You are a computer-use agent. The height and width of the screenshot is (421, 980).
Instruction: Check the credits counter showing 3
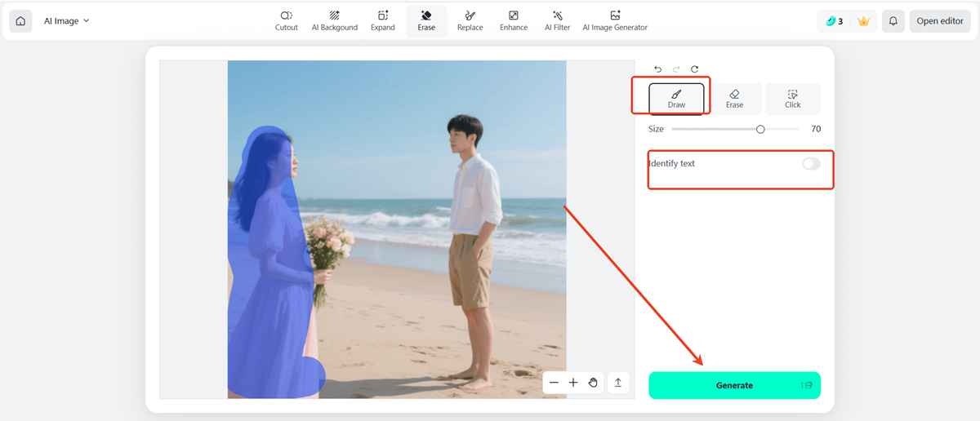coord(834,21)
